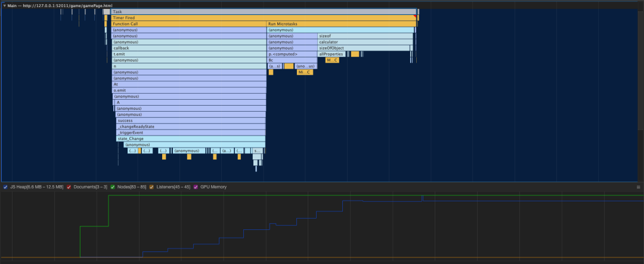The image size is (644, 264).
Task: Select the sizeOfObject function frame
Action: click(364, 48)
